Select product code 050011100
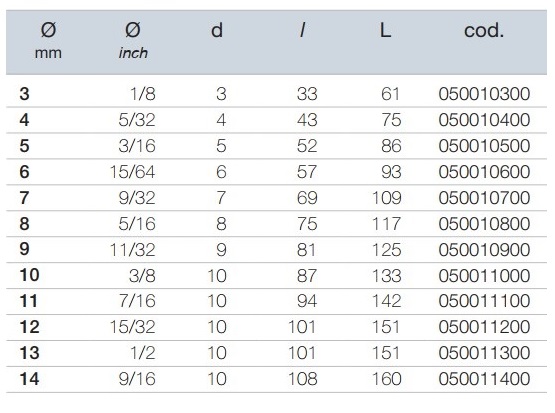The image size is (555, 413). pos(484,301)
